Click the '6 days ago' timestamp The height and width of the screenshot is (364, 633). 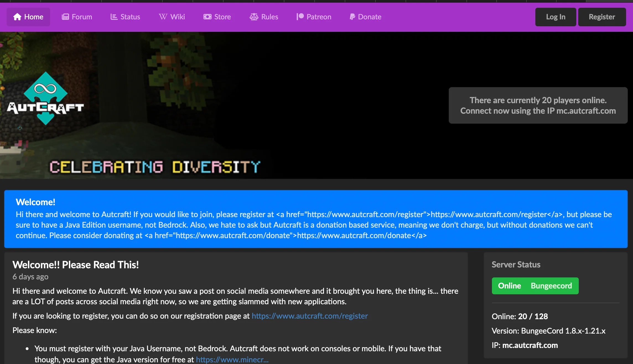30,277
